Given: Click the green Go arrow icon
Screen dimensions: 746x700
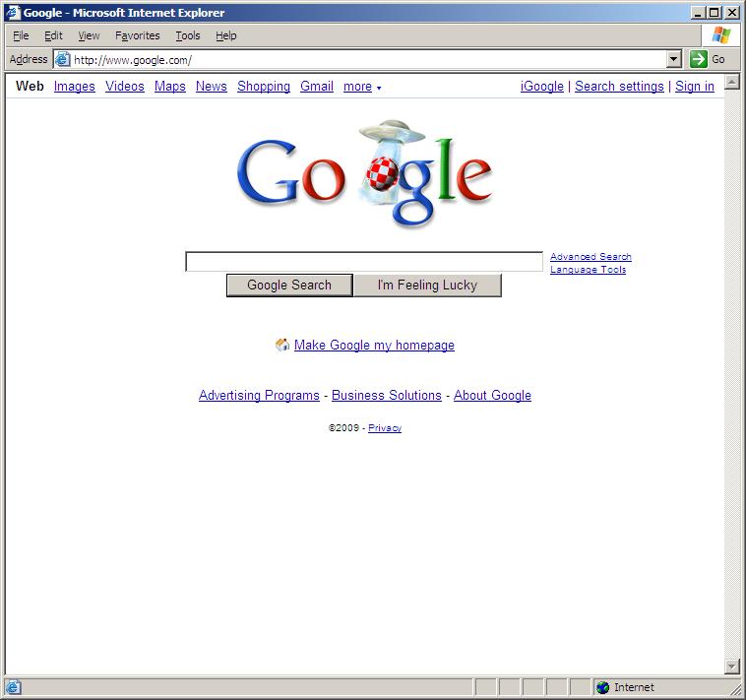Looking at the screenshot, I should pos(698,59).
